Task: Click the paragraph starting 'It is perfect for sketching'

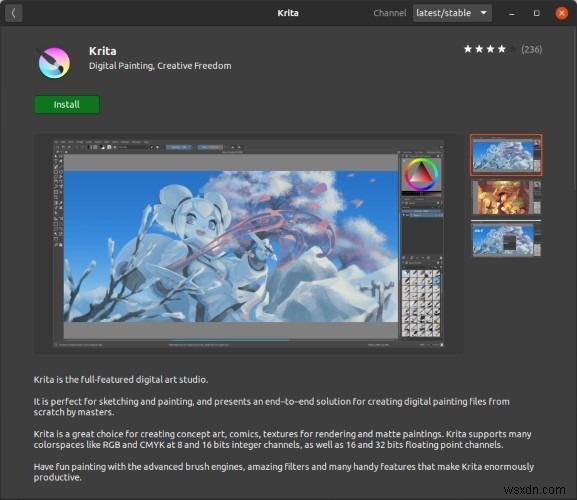Action: click(272, 407)
